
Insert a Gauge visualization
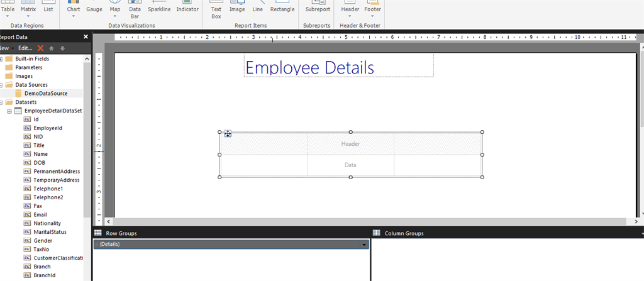(94, 7)
